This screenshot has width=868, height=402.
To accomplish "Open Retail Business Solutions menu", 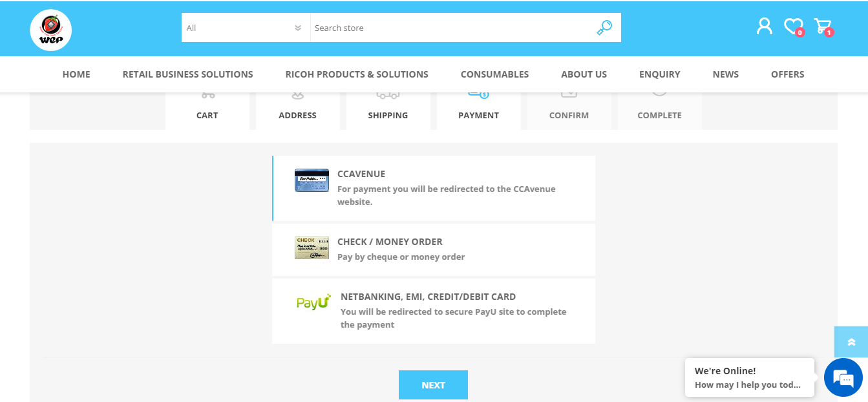I will [187, 74].
